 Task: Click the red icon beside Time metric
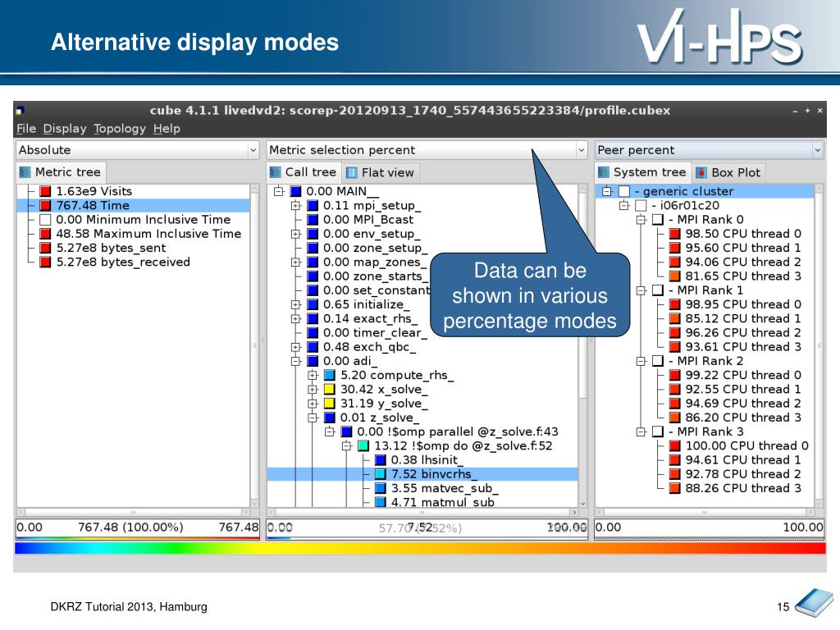pos(45,206)
